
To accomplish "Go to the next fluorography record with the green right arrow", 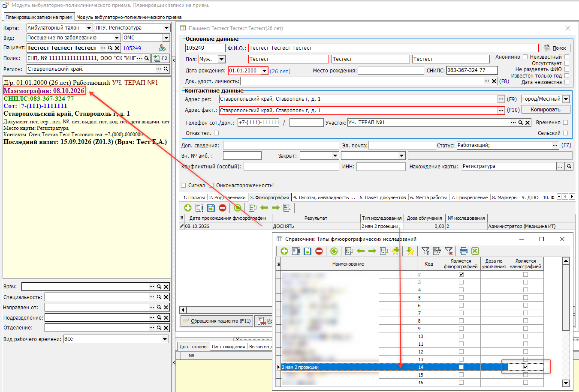I will [275, 208].
